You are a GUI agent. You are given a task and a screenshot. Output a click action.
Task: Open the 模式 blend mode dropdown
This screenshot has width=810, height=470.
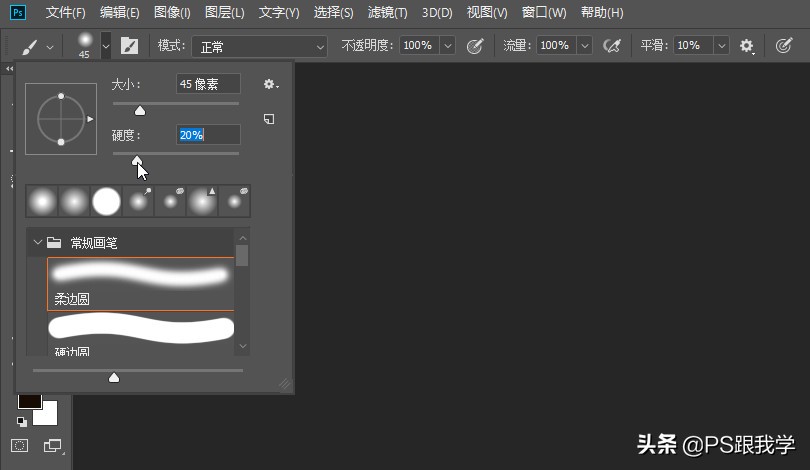pos(260,46)
